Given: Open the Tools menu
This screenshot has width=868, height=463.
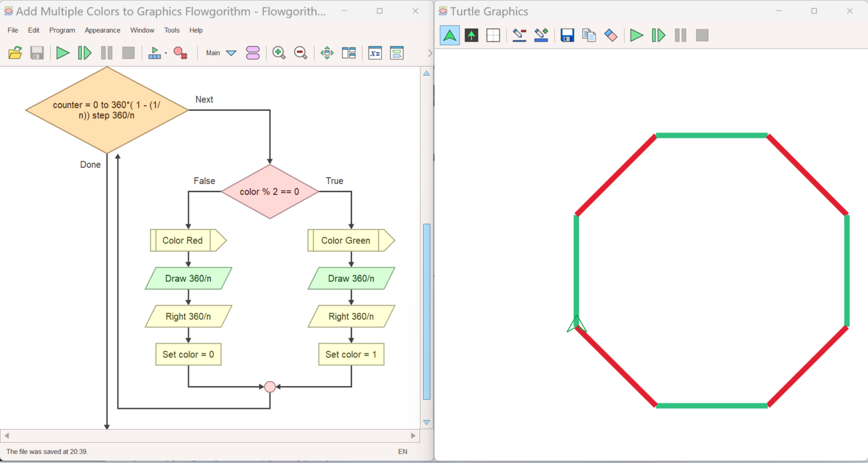Looking at the screenshot, I should [172, 30].
